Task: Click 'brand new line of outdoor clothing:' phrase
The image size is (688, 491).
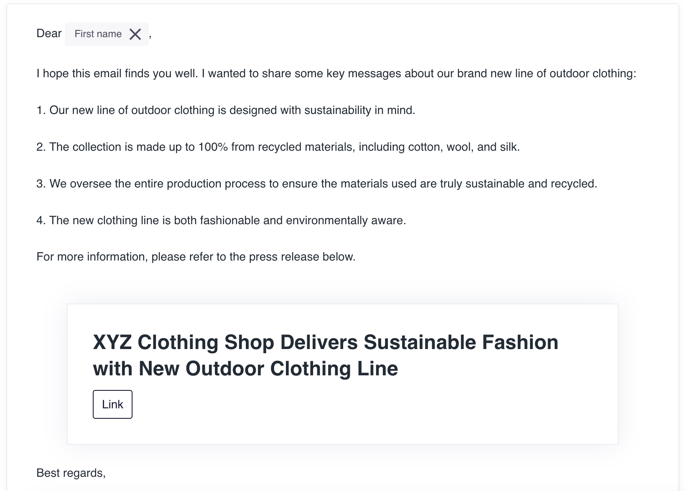Action: pyautogui.click(x=546, y=73)
